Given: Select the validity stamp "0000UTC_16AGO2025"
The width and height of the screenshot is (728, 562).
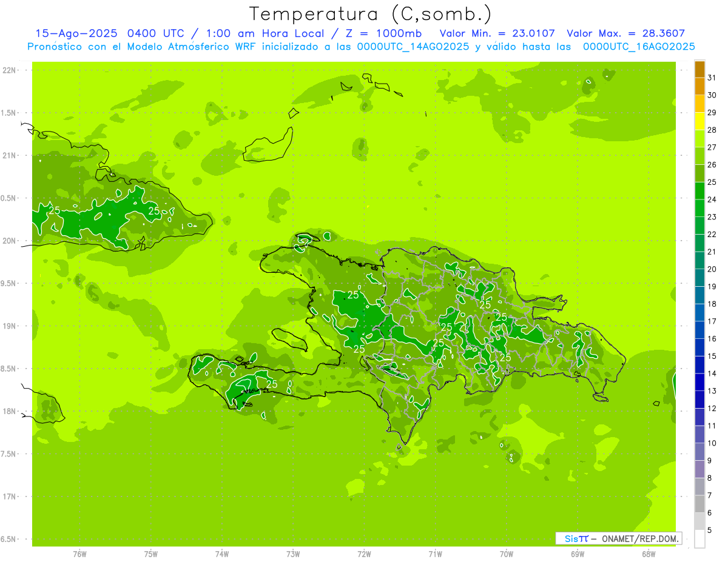Looking at the screenshot, I should point(639,47).
